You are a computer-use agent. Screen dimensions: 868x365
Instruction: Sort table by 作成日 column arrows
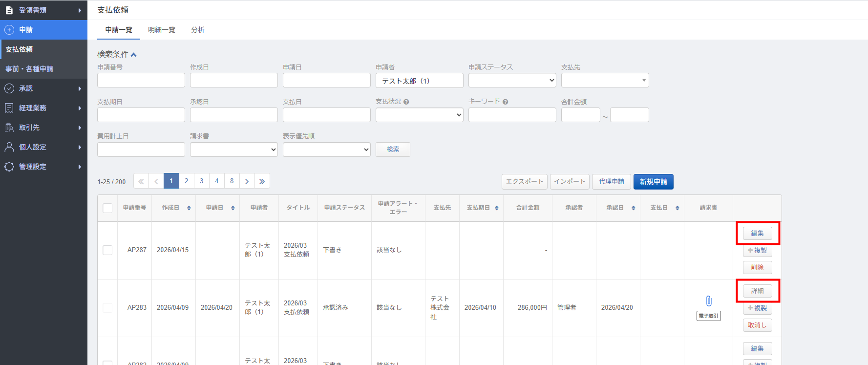(x=189, y=208)
